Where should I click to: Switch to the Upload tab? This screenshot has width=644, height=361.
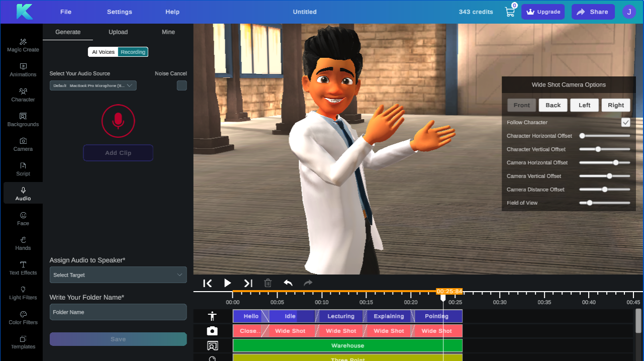pos(118,32)
